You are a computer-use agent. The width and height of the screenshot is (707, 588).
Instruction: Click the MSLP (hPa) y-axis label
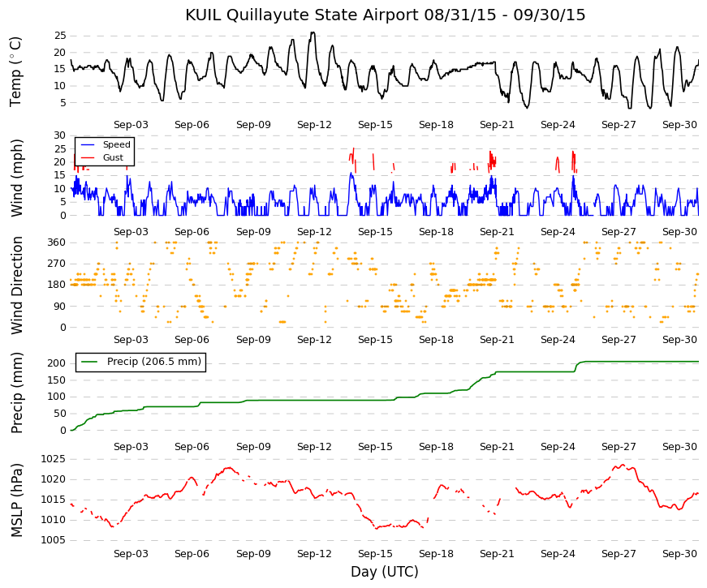17,500
